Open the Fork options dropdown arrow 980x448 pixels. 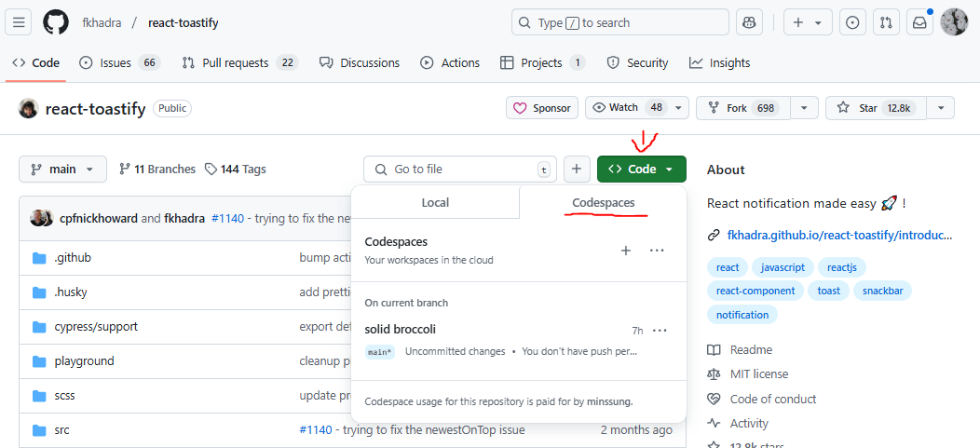click(804, 108)
